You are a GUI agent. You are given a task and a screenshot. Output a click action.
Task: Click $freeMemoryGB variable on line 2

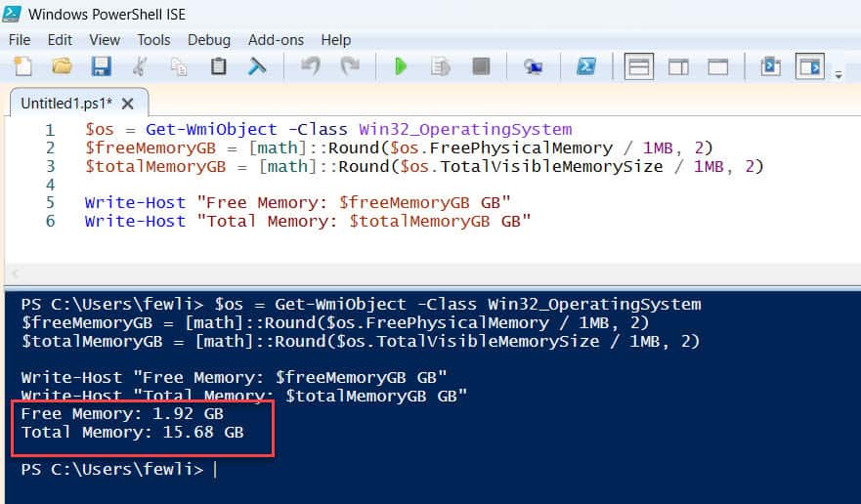point(151,148)
